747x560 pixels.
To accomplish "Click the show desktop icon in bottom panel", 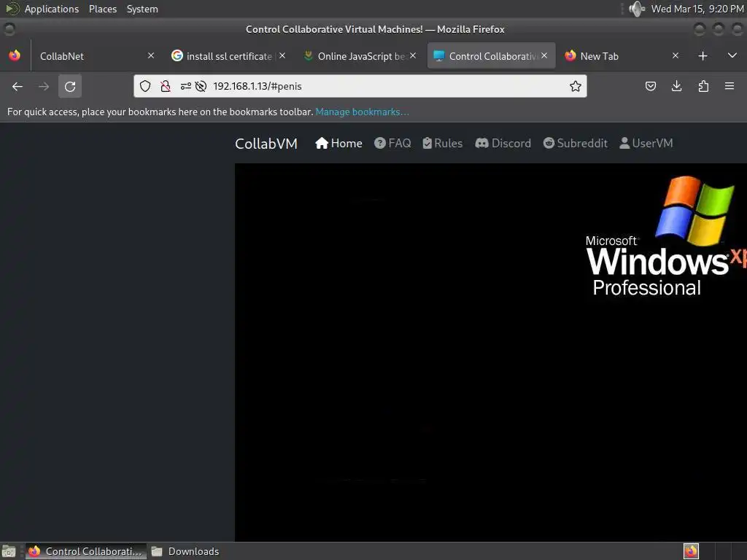I will tap(9, 551).
